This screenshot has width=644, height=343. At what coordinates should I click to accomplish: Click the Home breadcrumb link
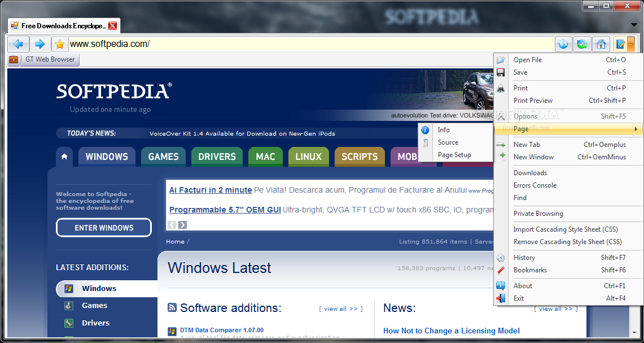coord(176,241)
